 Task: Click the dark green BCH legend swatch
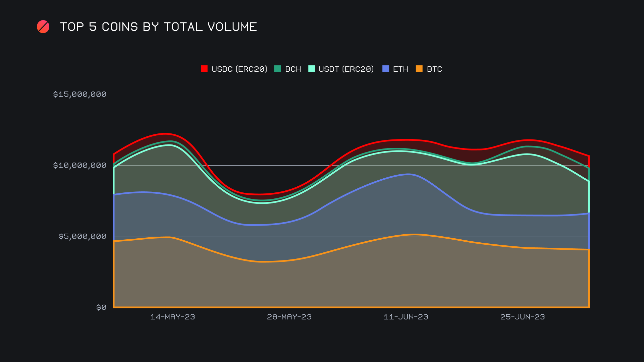point(278,69)
